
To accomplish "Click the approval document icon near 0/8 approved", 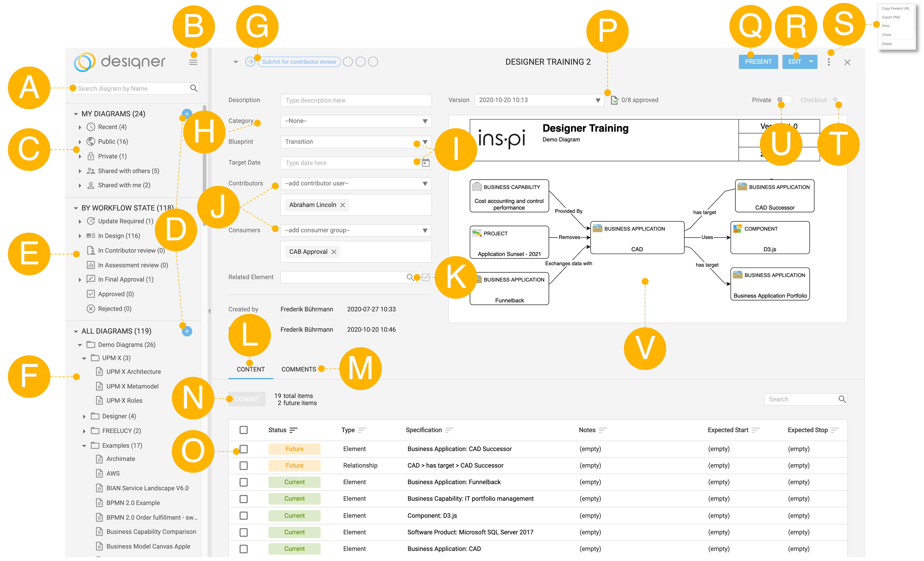I will [x=614, y=100].
